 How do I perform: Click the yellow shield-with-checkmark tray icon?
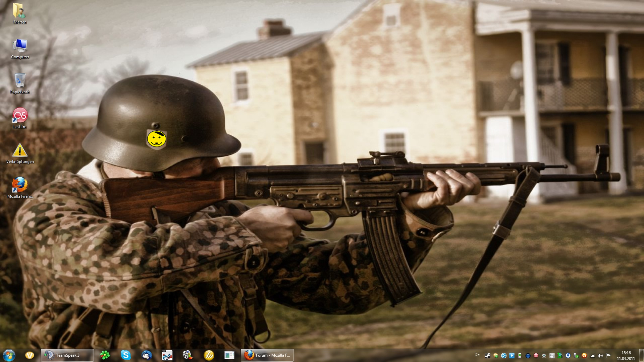(496, 356)
